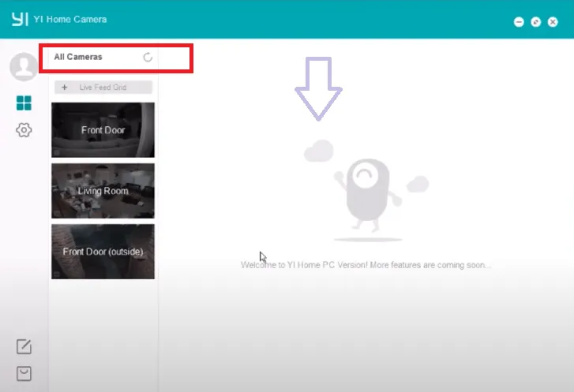The image size is (574, 392).
Task: Click the plus icon beside Live Feed Grid
Action: [x=65, y=87]
